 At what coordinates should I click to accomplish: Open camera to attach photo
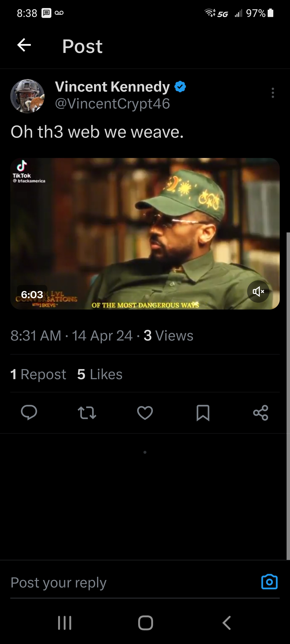[x=269, y=582]
